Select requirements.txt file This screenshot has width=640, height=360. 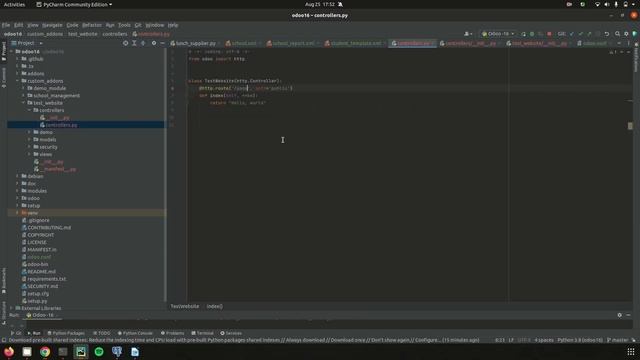[x=44, y=279]
